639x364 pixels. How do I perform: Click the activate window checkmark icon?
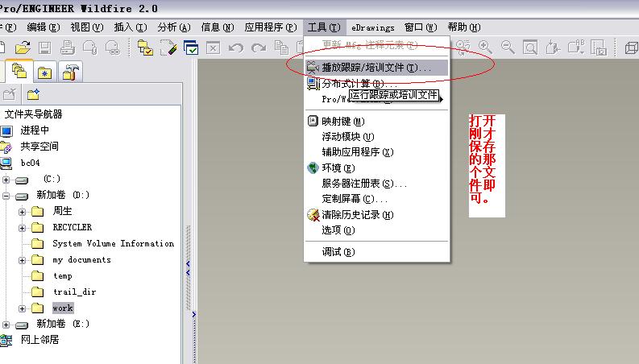(x=191, y=48)
